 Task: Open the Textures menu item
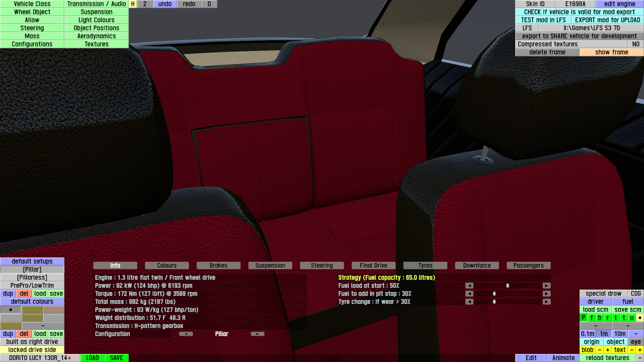click(x=96, y=44)
